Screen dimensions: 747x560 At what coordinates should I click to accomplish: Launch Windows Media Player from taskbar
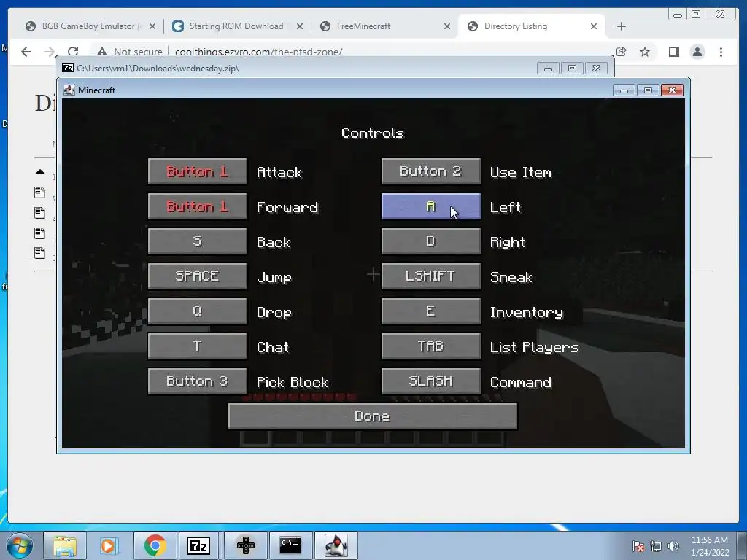[108, 545]
